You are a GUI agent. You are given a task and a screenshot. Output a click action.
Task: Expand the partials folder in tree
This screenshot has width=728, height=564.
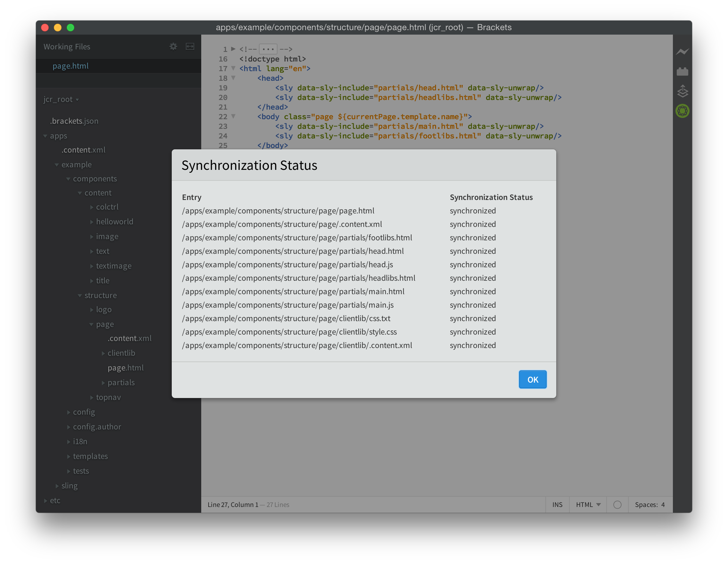pos(121,383)
